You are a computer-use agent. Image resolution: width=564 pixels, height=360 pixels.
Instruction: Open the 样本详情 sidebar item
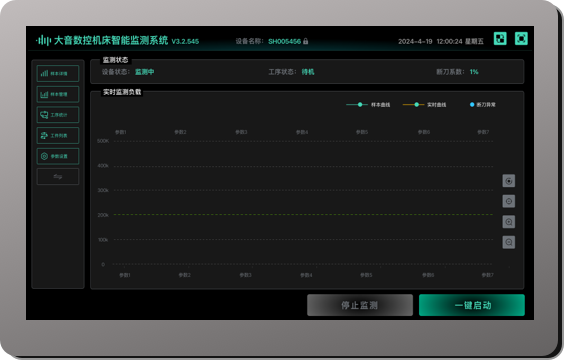click(58, 74)
